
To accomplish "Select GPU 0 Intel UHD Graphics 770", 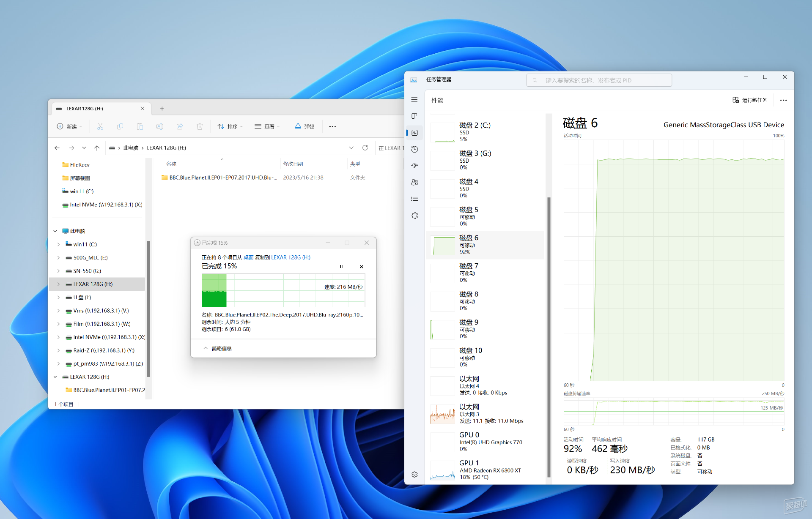I will click(x=485, y=442).
